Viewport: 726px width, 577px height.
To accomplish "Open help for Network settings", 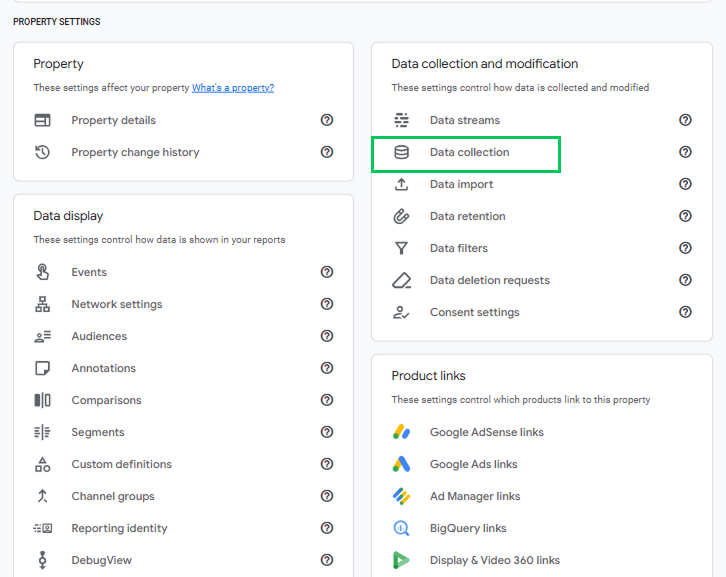I will [327, 304].
